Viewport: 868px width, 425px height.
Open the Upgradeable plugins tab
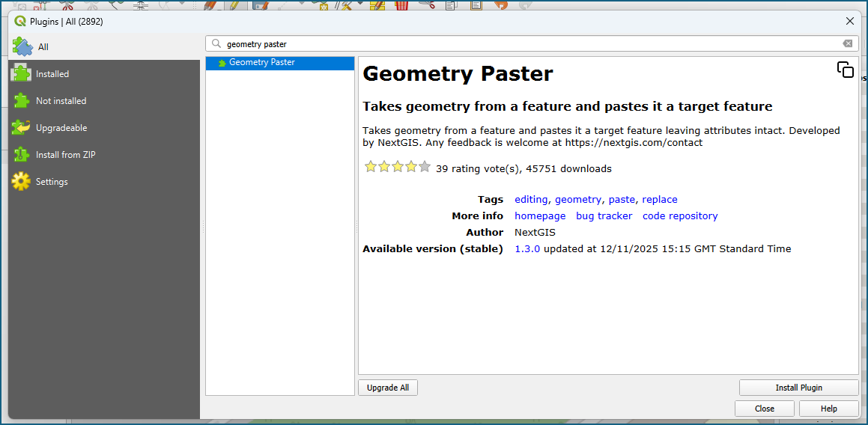coord(104,128)
